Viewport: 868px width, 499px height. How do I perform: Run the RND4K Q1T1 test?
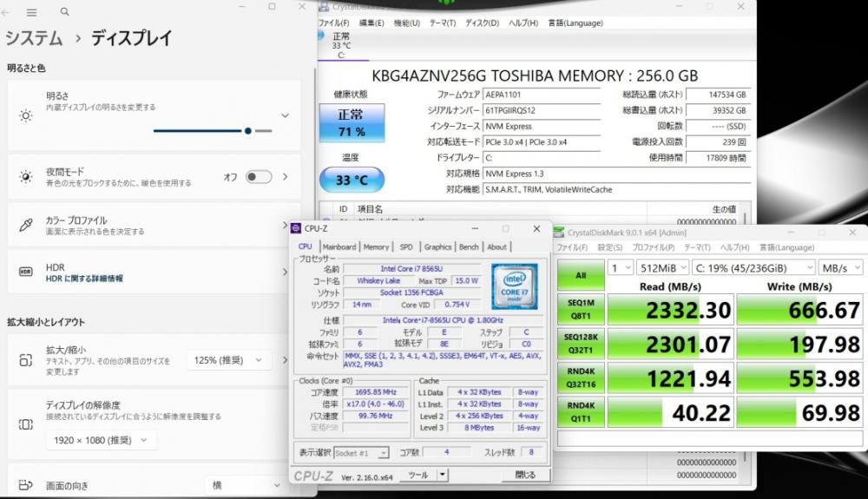click(x=581, y=412)
